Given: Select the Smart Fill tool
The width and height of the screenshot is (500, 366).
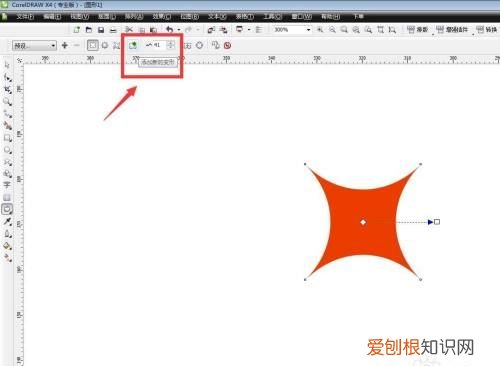Looking at the screenshot, I should click(7, 126).
